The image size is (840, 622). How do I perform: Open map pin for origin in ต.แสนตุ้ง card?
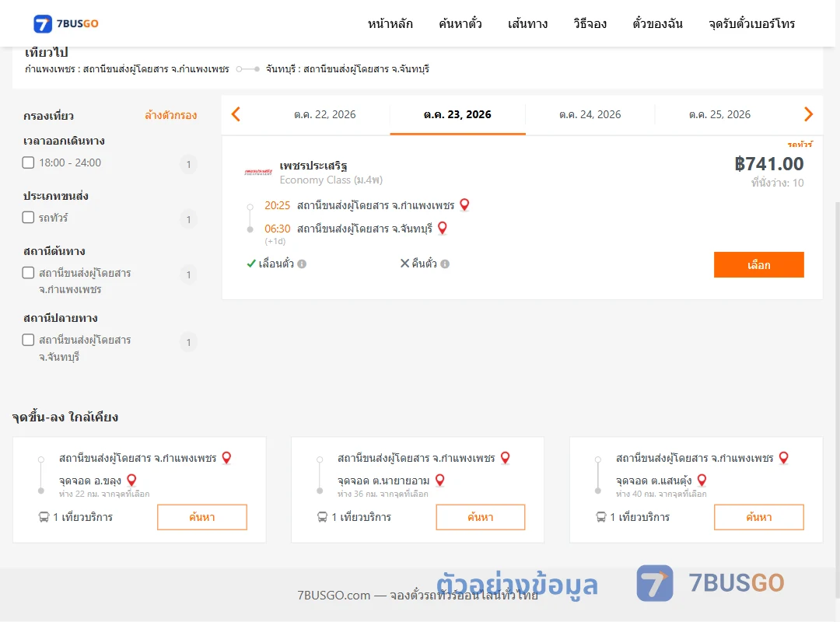(x=784, y=458)
